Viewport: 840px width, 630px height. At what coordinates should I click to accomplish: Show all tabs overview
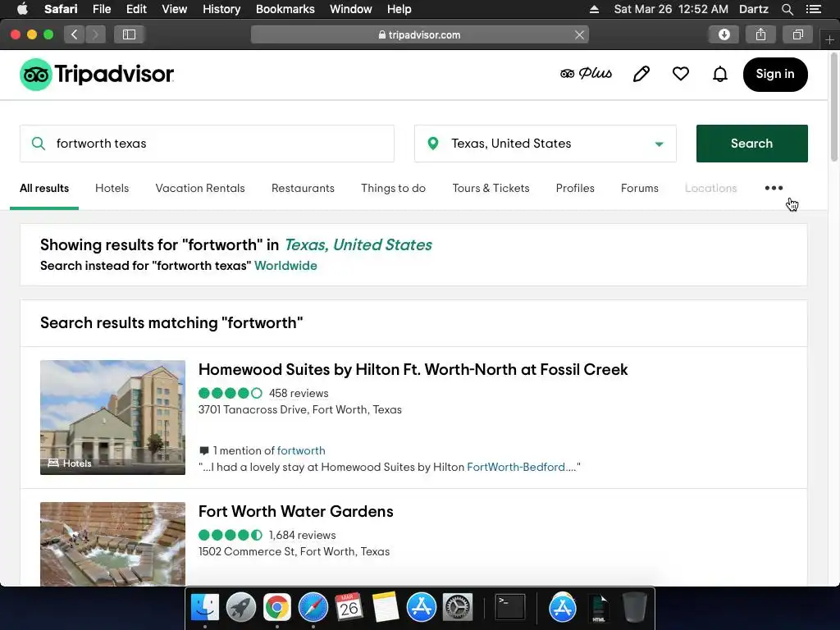tap(797, 34)
